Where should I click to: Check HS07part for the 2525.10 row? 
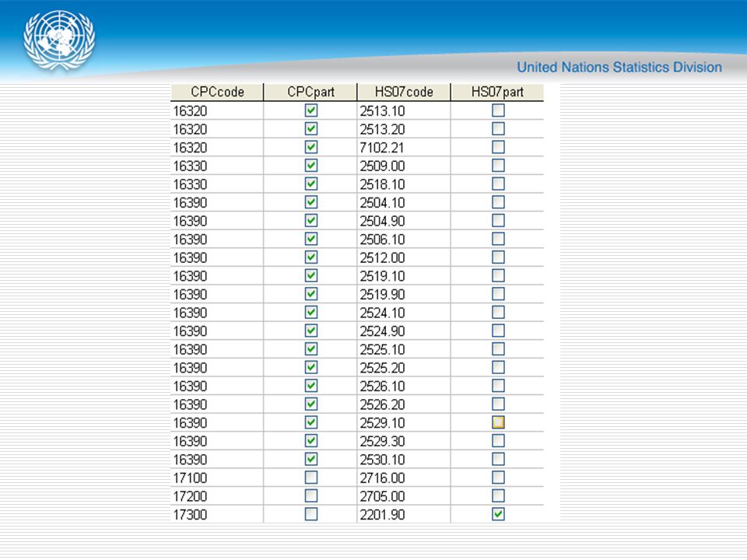point(498,349)
